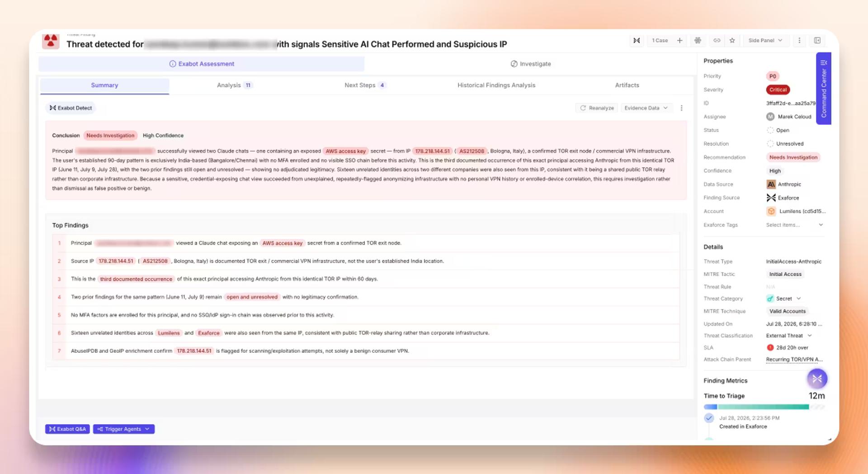Image resolution: width=868 pixels, height=474 pixels.
Task: Click the third documented occurrence chip
Action: (x=136, y=279)
